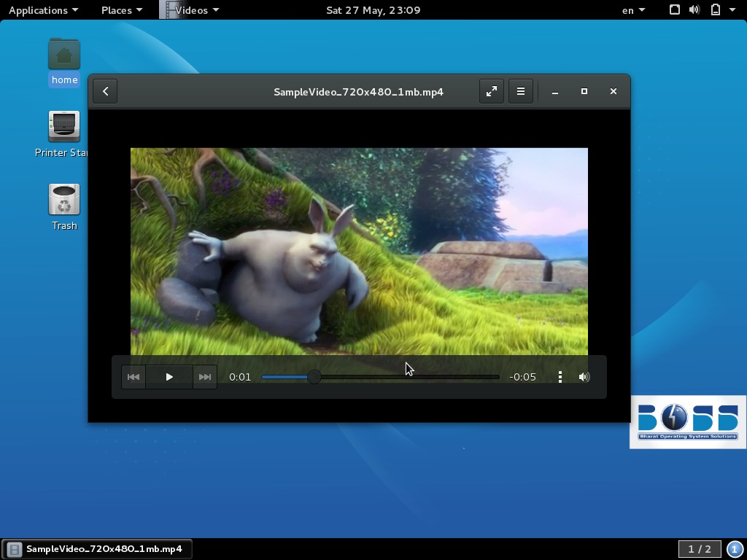
Task: Select SampleVideo_720x480_1mb.mp4 in the taskbar
Action: 98,549
